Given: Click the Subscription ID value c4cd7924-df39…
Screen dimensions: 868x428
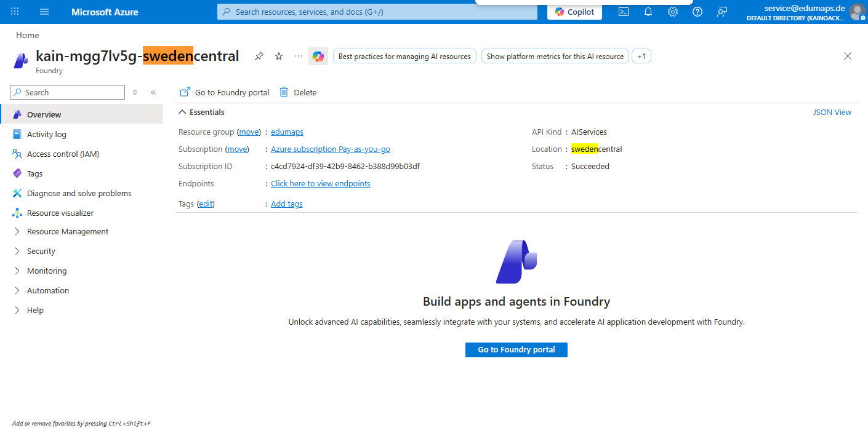Looking at the screenshot, I should (345, 167).
